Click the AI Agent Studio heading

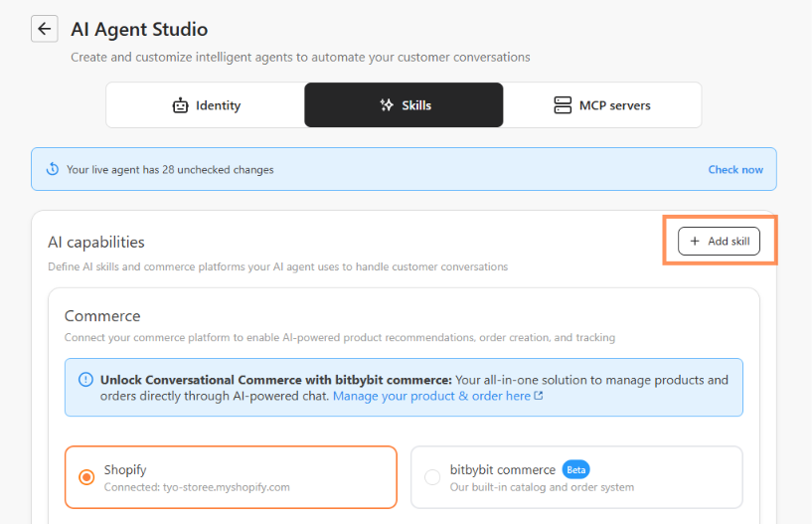click(139, 29)
